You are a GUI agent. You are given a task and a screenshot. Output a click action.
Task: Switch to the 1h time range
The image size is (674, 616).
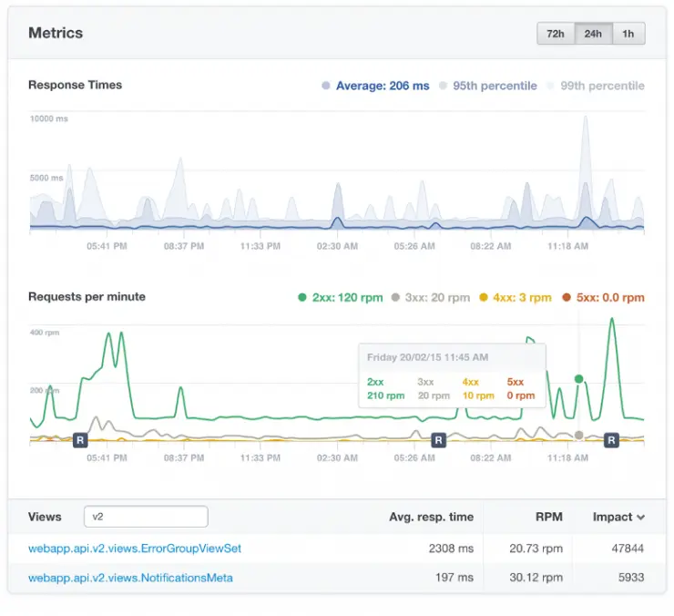[x=628, y=34]
